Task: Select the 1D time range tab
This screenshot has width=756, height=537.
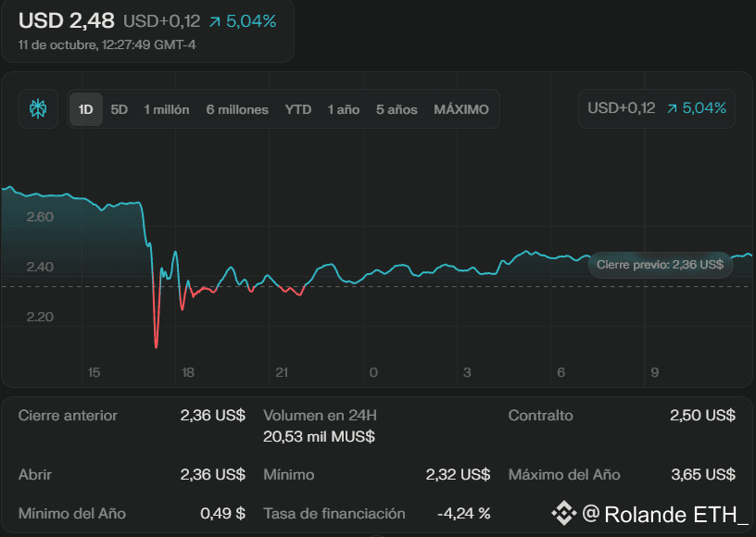Action: point(86,109)
